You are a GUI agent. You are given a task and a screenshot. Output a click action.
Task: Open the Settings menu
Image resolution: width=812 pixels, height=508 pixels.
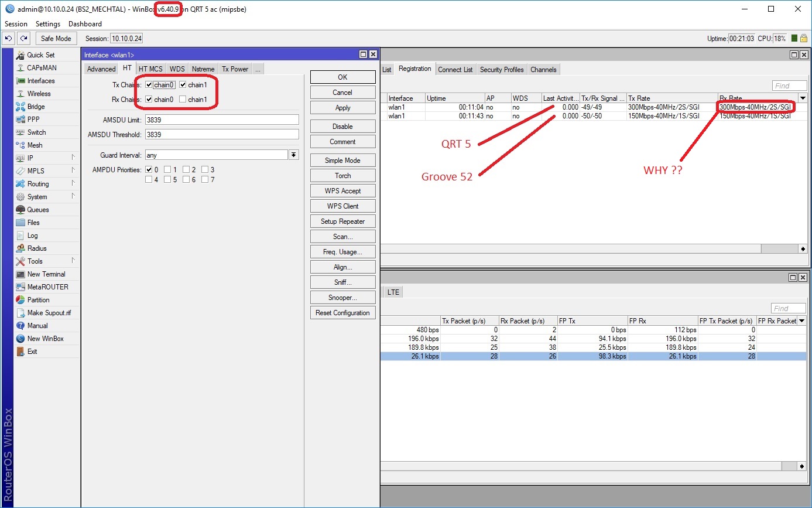click(x=48, y=24)
